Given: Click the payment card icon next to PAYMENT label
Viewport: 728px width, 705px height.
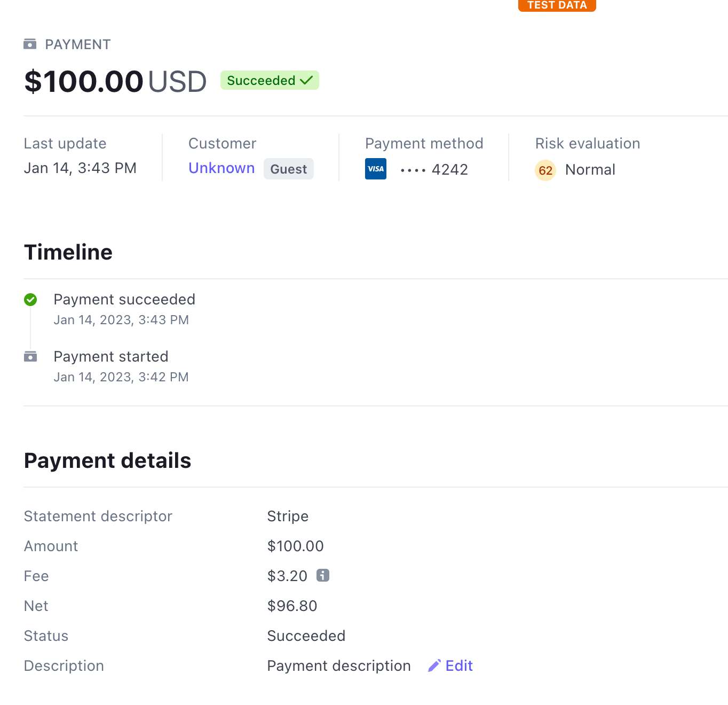Looking at the screenshot, I should tap(30, 44).
